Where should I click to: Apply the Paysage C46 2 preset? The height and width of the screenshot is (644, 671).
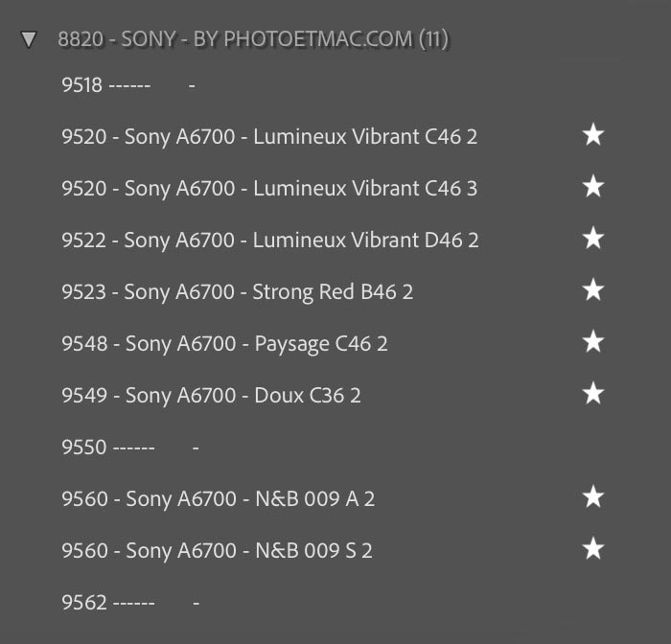(x=225, y=344)
